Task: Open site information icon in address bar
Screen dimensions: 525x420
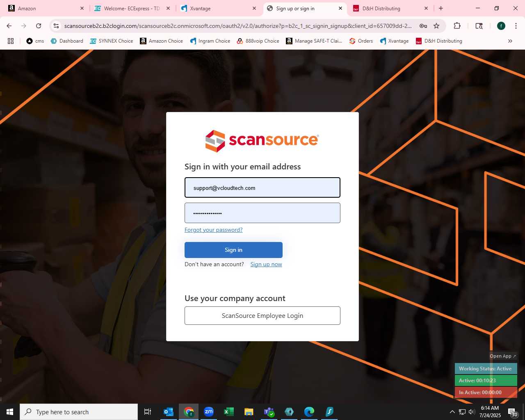Action: (x=57, y=26)
